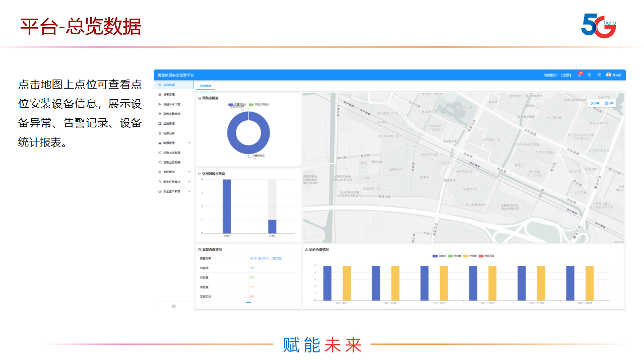Click the 告警记录 sidebar icon
The height and width of the screenshot is (362, 644).
point(160,133)
